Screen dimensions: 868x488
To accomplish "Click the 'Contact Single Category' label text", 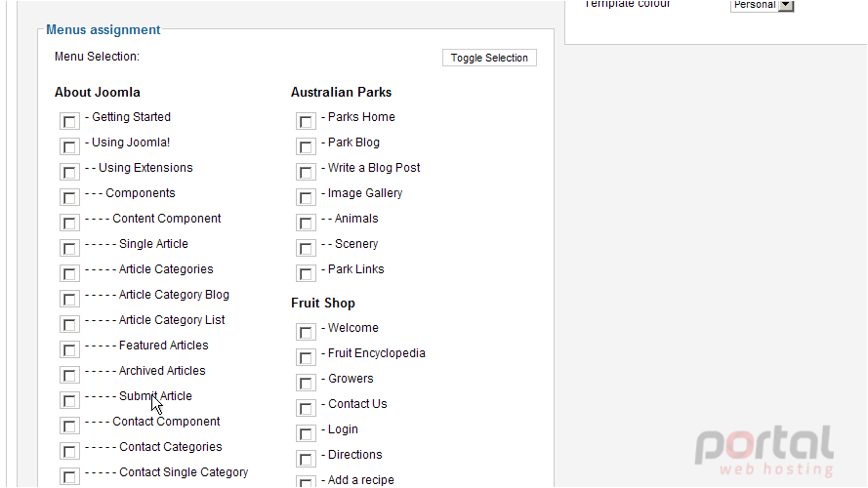I will pyautogui.click(x=184, y=472).
